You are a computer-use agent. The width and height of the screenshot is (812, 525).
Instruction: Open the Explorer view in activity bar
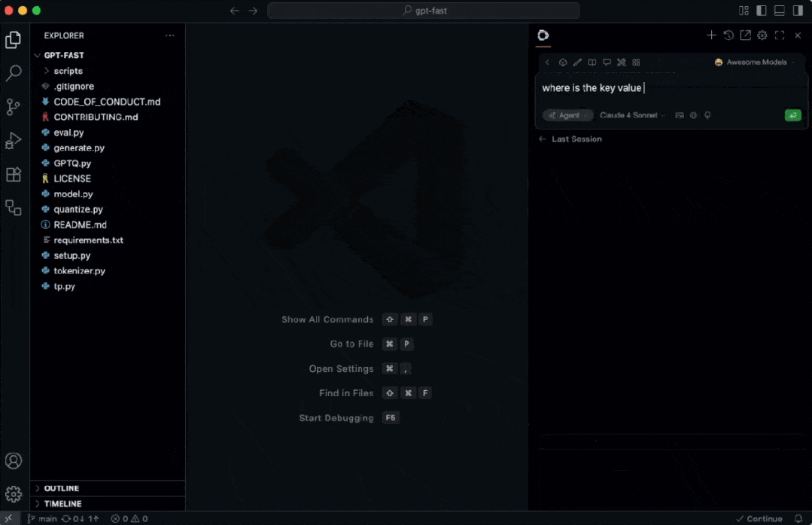(x=14, y=40)
